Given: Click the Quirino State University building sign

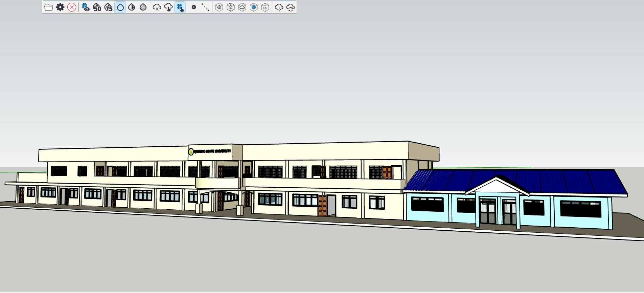Looking at the screenshot, I should [x=210, y=151].
